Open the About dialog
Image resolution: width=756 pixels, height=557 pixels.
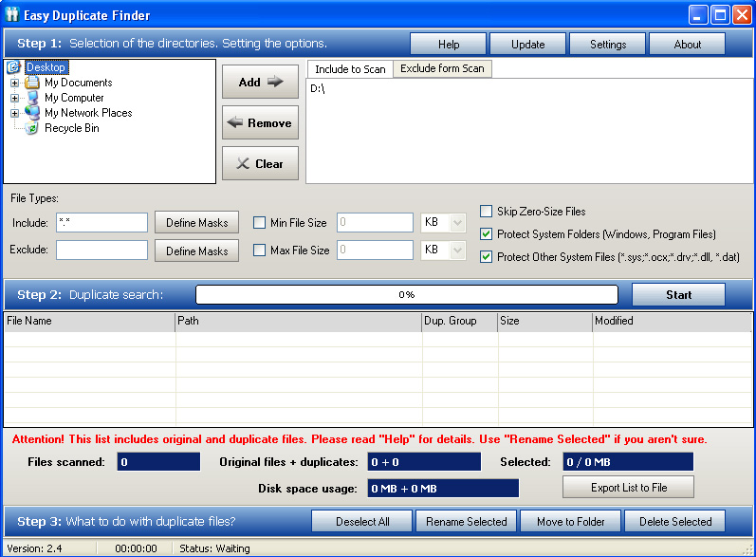[687, 45]
